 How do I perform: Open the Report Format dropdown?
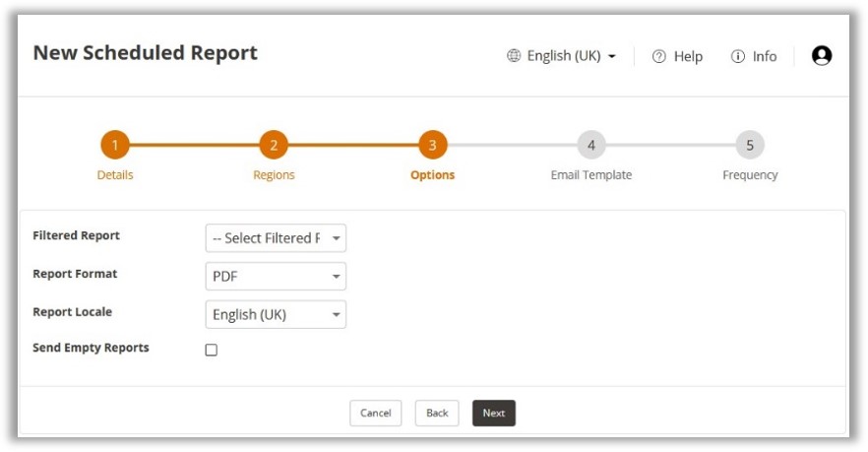click(x=276, y=277)
